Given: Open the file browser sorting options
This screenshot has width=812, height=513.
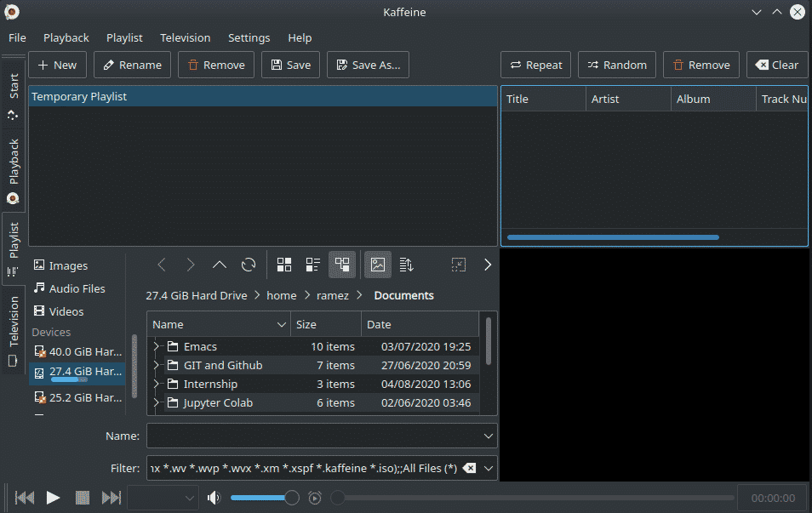Looking at the screenshot, I should click(x=407, y=265).
